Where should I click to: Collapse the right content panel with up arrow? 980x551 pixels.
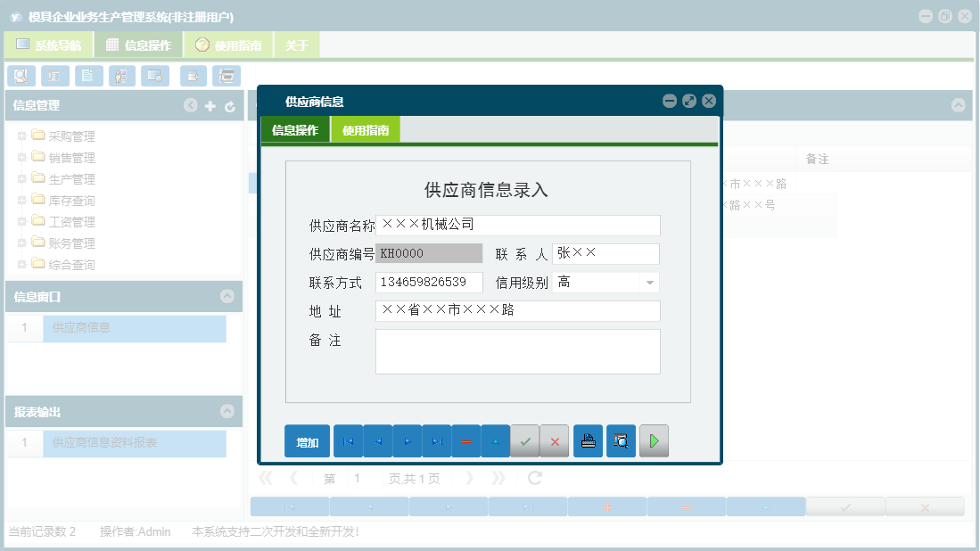click(x=958, y=105)
